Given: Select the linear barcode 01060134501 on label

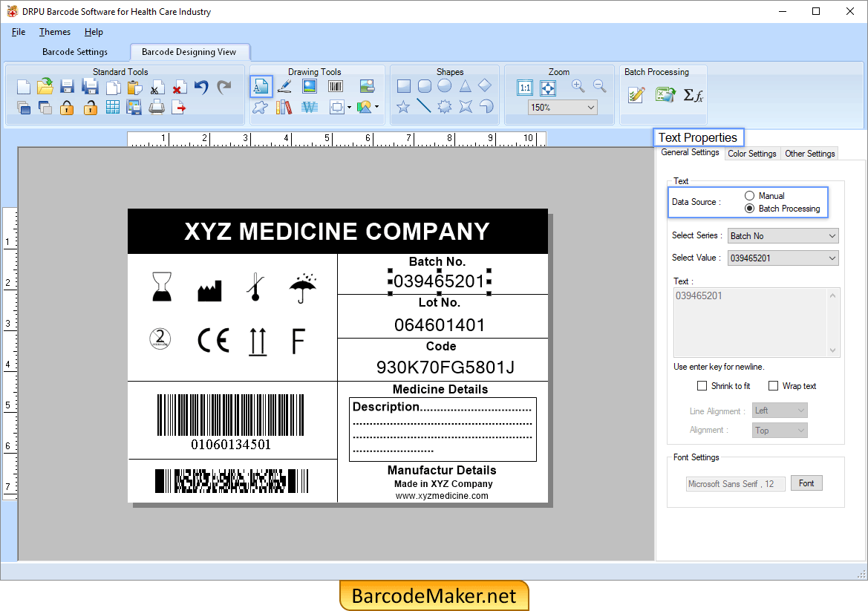Looking at the screenshot, I should click(x=231, y=422).
